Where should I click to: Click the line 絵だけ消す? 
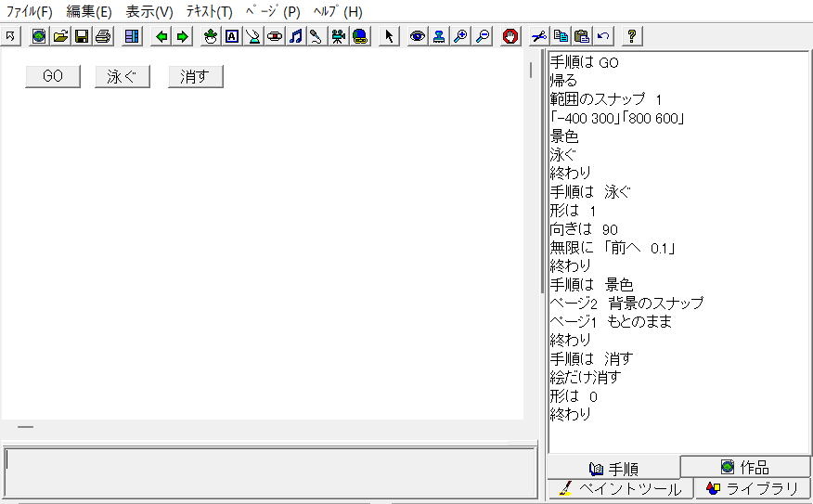click(x=585, y=377)
